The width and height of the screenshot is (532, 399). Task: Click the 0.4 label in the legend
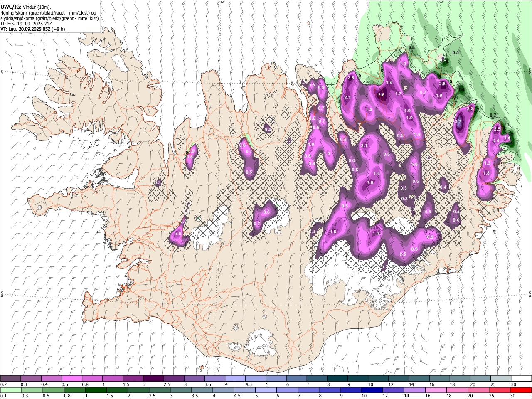click(45, 384)
